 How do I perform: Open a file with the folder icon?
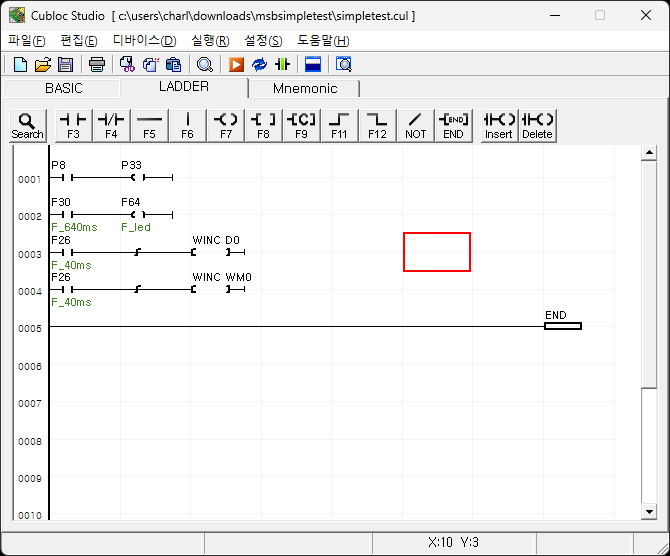pos(42,65)
